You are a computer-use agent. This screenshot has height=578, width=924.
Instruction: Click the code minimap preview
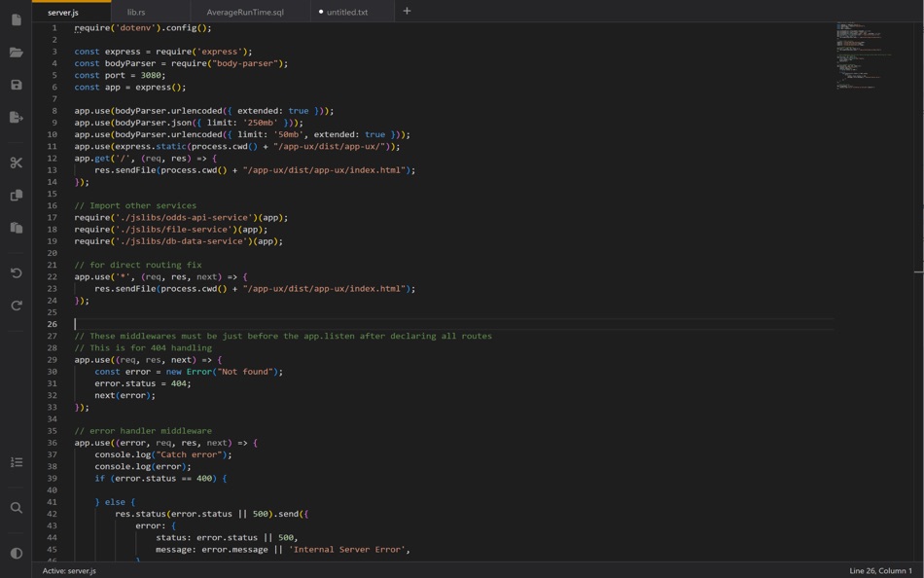click(864, 55)
